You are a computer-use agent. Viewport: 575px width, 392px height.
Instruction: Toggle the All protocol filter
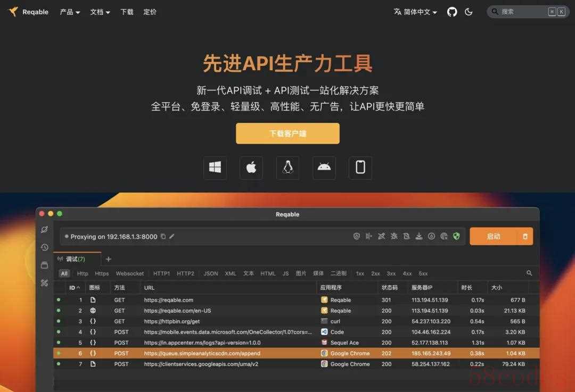coord(64,274)
